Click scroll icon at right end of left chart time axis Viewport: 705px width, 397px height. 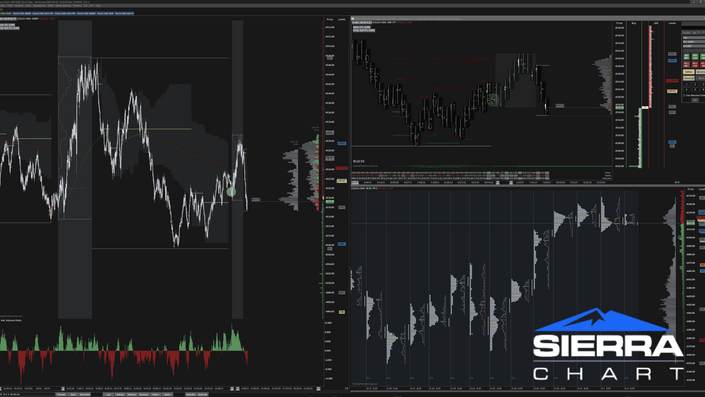(318, 389)
